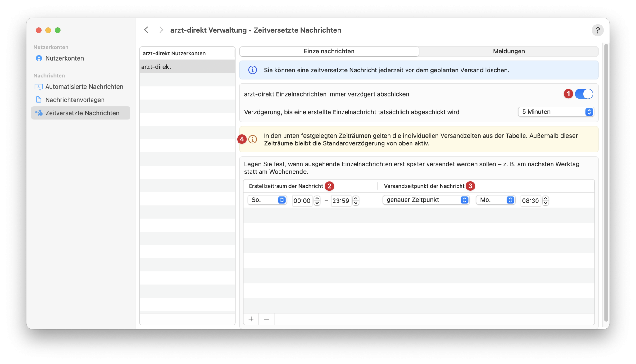Open the 'genauer Zeitpunkt' dropdown
This screenshot has width=636, height=364.
pyautogui.click(x=426, y=200)
